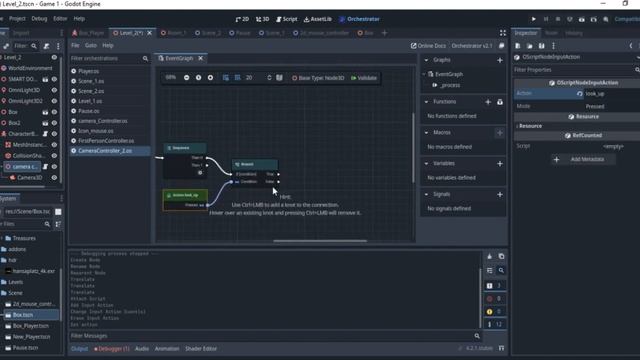This screenshot has height=360, width=640.
Task: Open the Debugger (1) bottom panel tab
Action: [111, 349]
